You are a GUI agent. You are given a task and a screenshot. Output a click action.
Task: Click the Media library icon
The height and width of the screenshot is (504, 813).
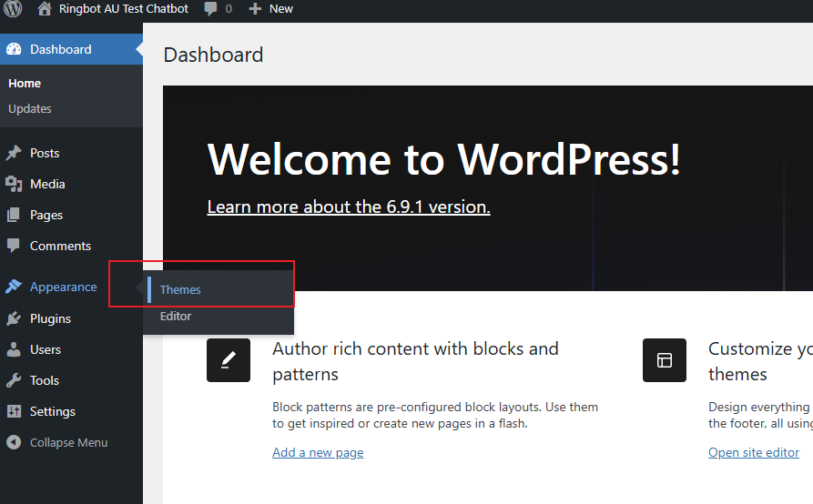(x=14, y=184)
